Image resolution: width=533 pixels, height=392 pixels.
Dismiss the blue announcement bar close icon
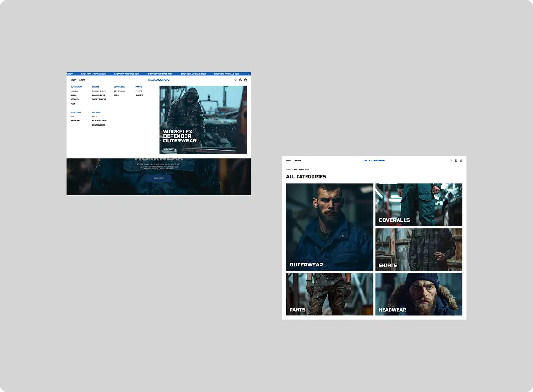point(249,74)
